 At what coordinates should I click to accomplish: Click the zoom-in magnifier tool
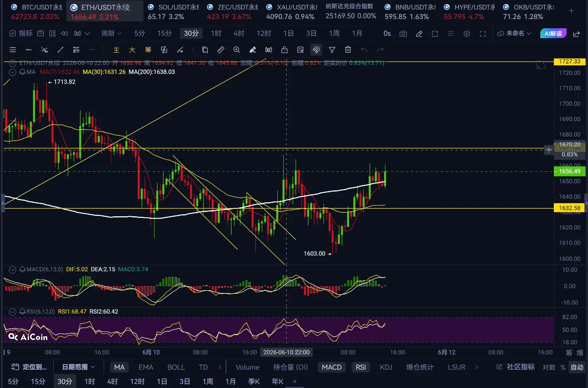pos(237,50)
